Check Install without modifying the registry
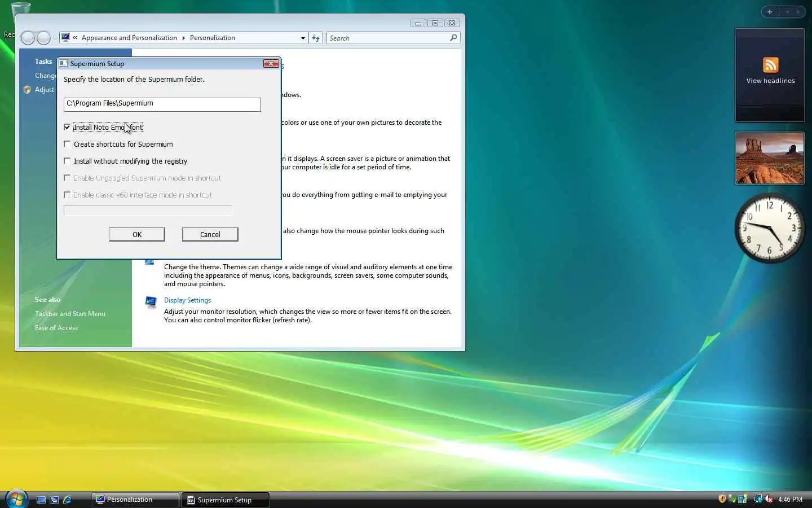The image size is (812, 508). 67,161
